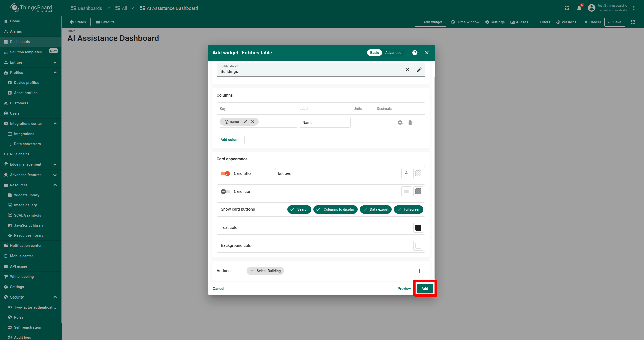
Task: Deselect the Data export button chip
Action: tap(375, 209)
